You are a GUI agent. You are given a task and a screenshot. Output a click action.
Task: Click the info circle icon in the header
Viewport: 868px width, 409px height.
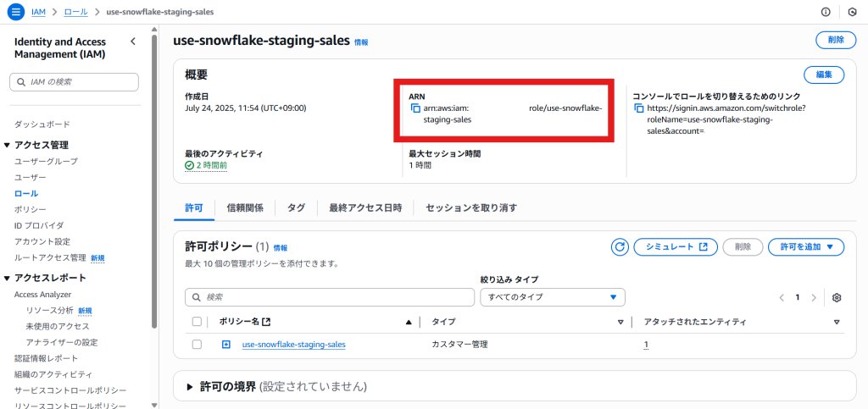826,12
